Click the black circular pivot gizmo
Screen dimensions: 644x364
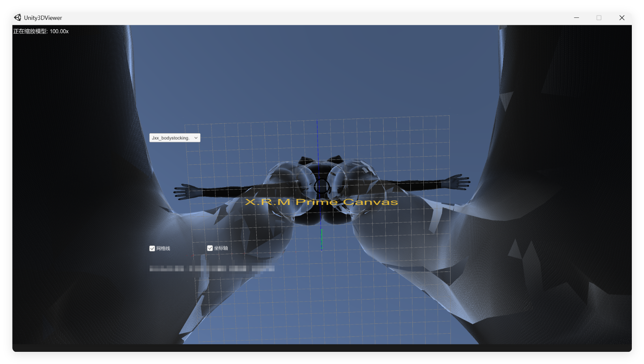click(322, 187)
